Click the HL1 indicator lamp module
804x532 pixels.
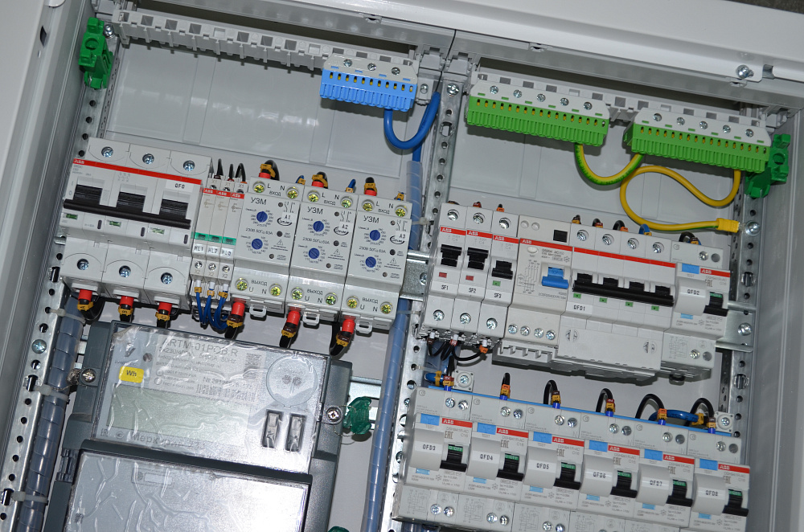coord(198,248)
